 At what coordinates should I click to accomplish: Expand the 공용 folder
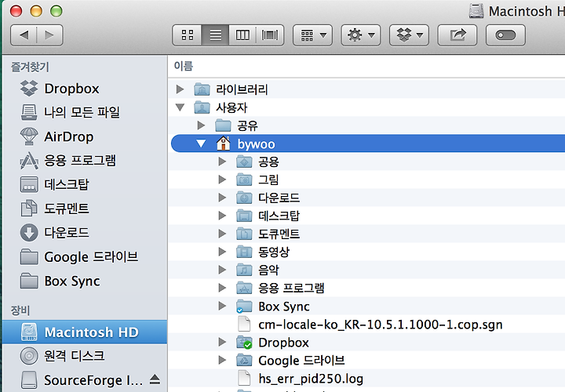[x=222, y=162]
